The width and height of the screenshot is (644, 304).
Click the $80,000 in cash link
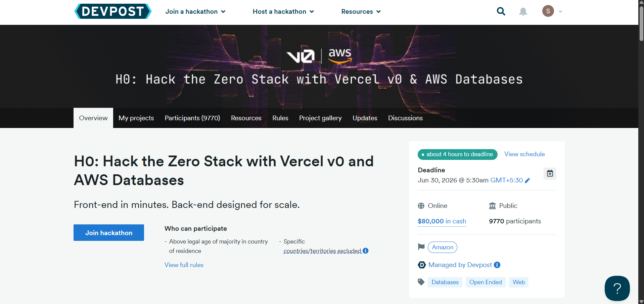tap(442, 221)
